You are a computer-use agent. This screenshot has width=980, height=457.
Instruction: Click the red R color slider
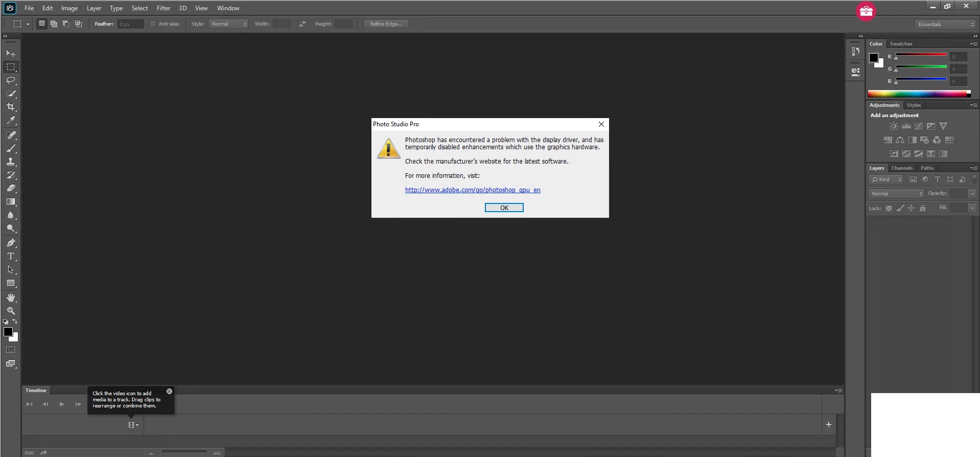click(921, 55)
